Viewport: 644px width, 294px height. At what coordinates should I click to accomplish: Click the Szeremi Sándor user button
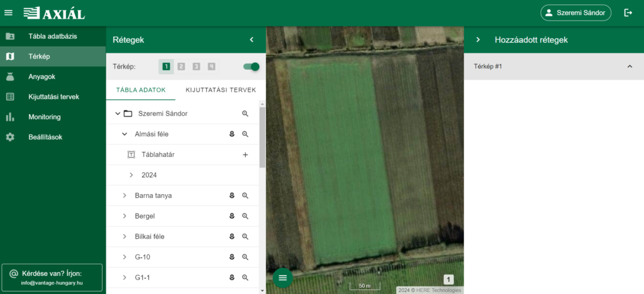tap(575, 13)
